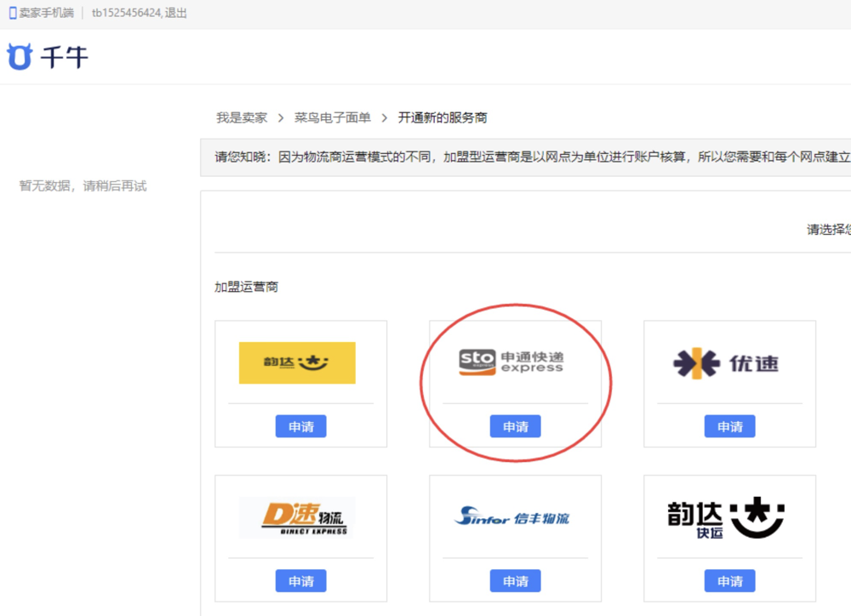Screen dimensions: 851x616
Task: Open 菜鸟电子面单 breadcrumb link
Action: [x=332, y=117]
